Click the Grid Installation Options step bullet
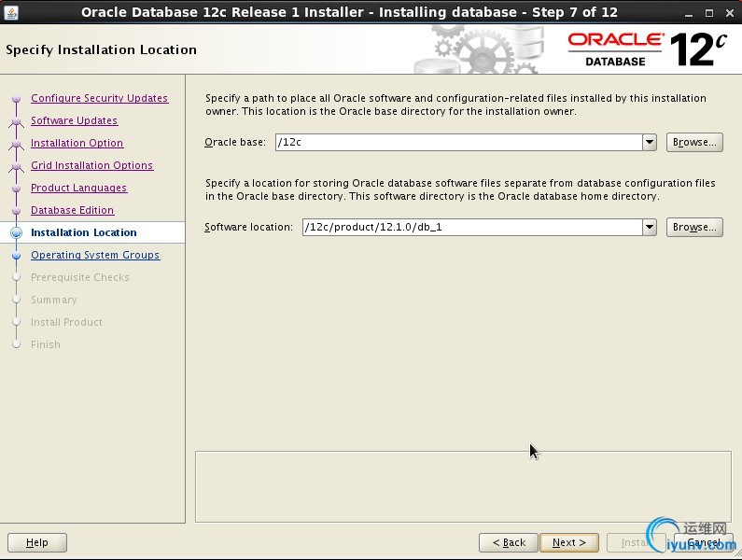The image size is (742, 560). [x=17, y=166]
